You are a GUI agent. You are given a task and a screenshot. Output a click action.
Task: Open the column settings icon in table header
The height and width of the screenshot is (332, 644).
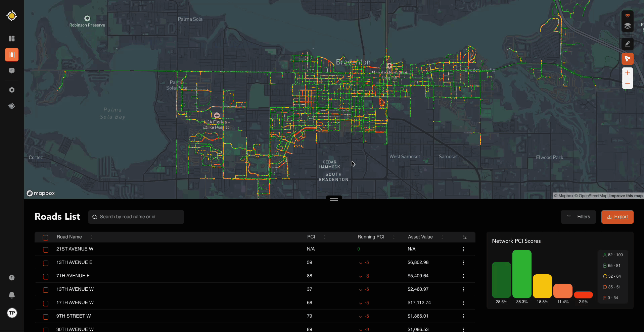coord(465,237)
